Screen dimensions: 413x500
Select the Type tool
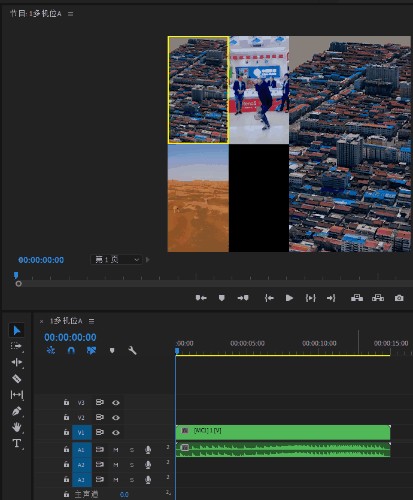[16, 443]
